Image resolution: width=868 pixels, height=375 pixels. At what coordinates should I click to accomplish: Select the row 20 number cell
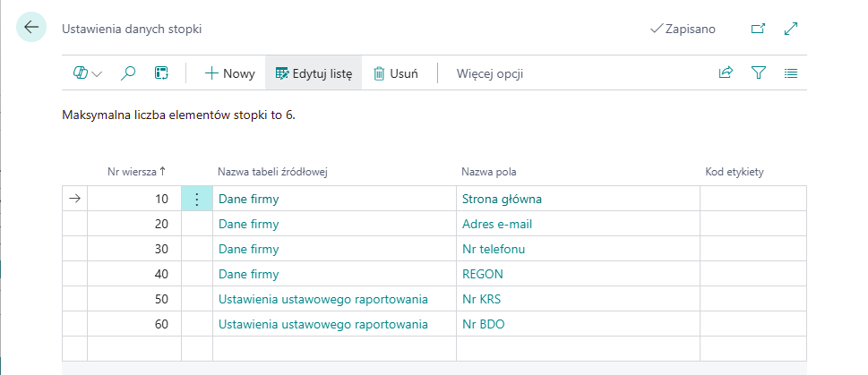tap(134, 224)
